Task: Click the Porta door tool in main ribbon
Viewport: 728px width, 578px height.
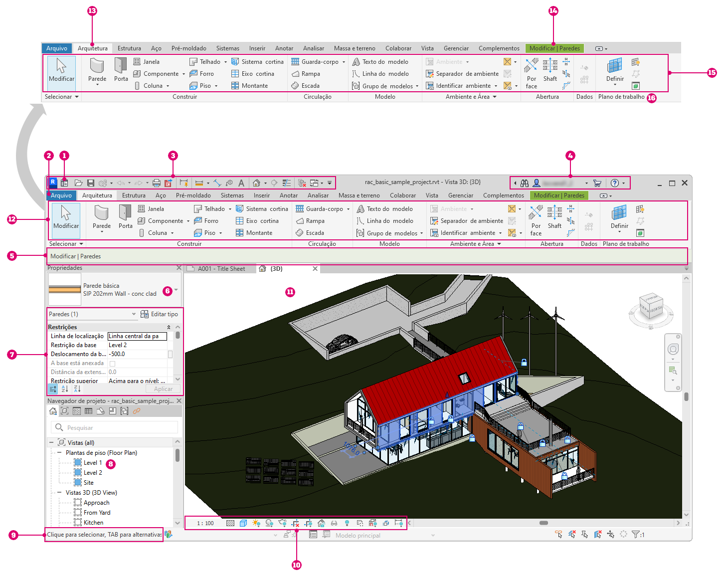Action: [x=126, y=217]
